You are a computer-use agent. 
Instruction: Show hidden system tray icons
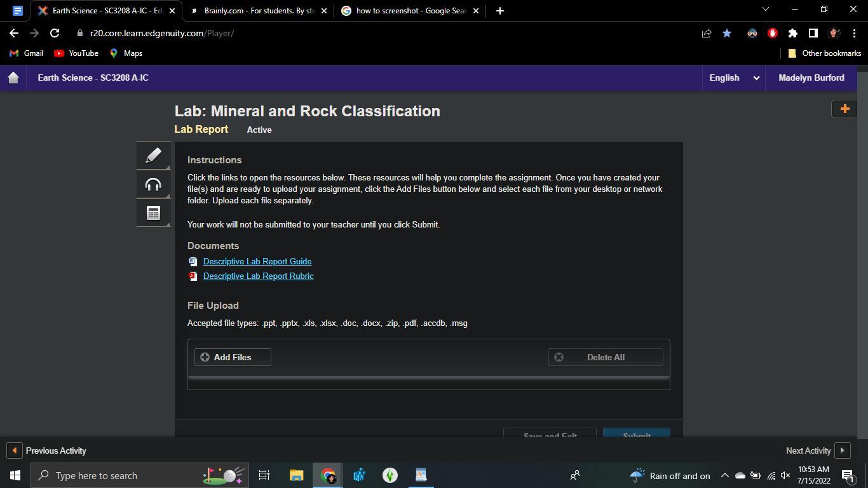[x=724, y=475]
